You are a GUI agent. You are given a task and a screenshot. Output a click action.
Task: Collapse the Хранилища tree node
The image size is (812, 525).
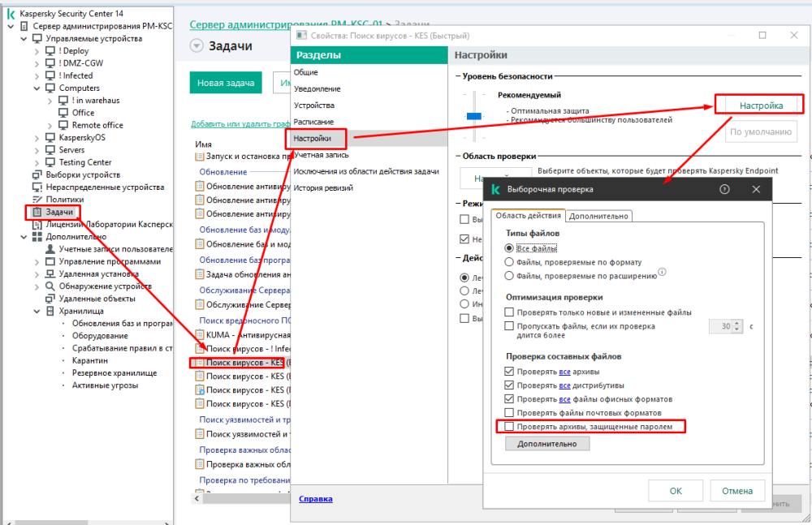[x=37, y=311]
